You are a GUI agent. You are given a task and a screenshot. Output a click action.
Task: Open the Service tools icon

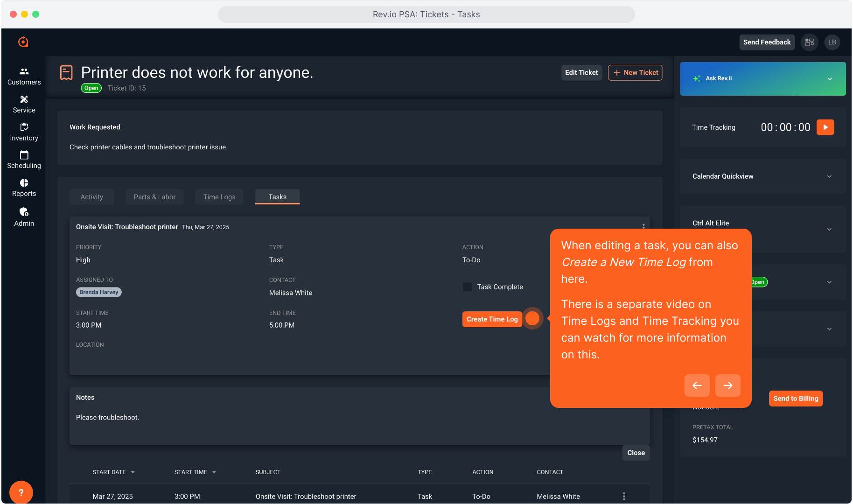pyautogui.click(x=24, y=104)
